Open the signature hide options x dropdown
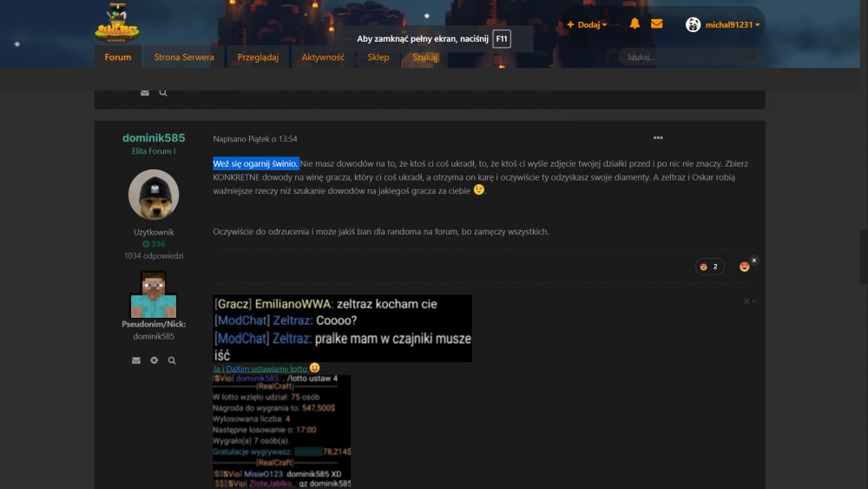868x489 pixels. coord(750,301)
